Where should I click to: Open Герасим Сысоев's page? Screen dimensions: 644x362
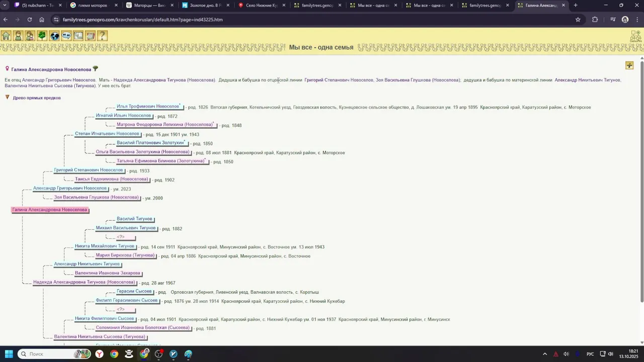pos(134,292)
